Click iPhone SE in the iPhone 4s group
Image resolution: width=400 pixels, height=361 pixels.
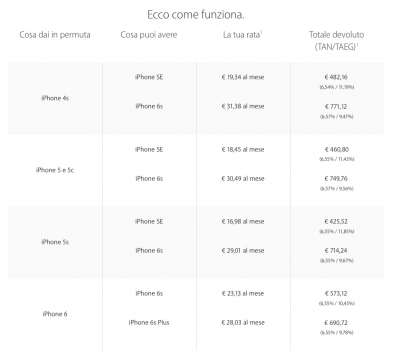149,77
